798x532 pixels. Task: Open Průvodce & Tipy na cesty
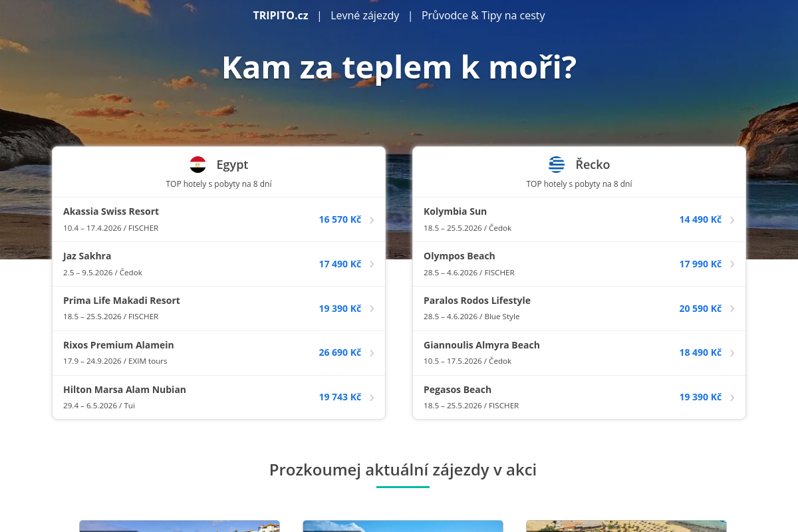tap(483, 15)
